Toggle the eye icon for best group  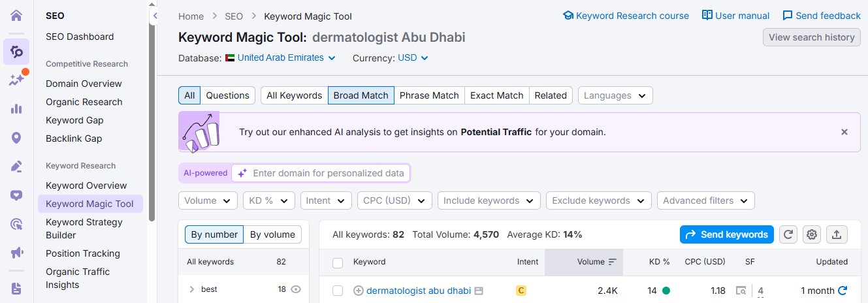[296, 289]
